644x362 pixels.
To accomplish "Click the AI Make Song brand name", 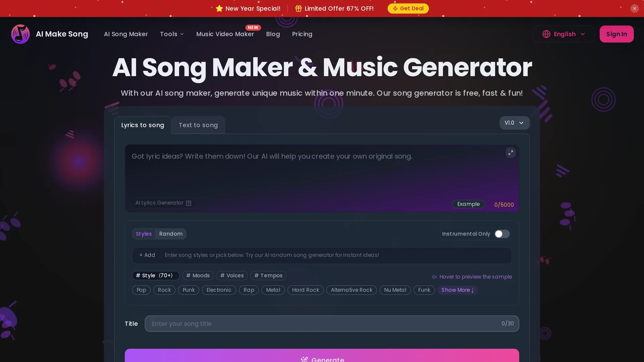I will pyautogui.click(x=62, y=34).
